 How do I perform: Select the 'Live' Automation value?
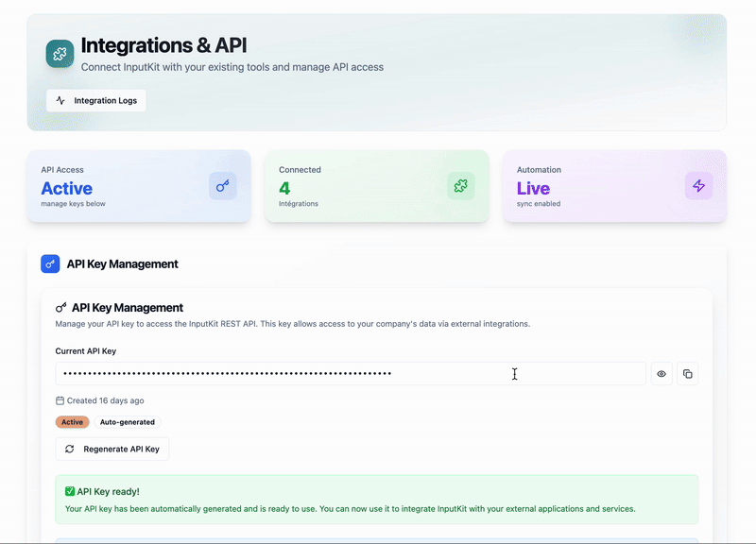pyautogui.click(x=533, y=188)
